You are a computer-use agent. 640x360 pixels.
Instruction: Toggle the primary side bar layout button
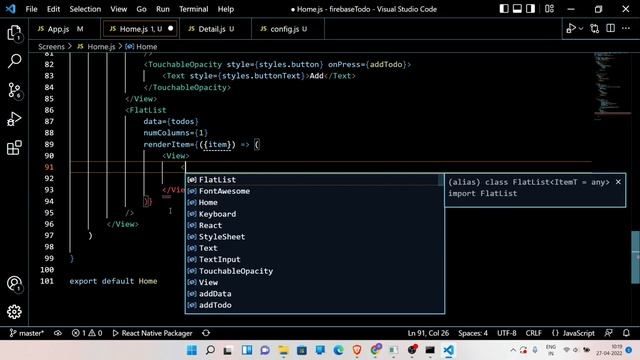[x=504, y=9]
